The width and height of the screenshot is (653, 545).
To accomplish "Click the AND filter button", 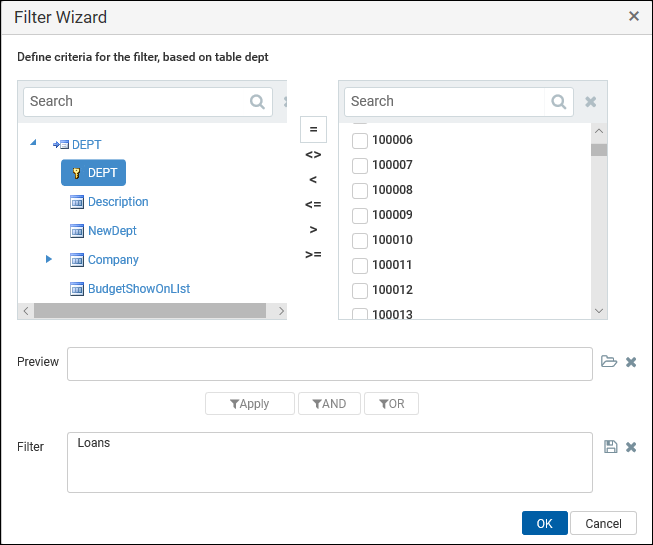I will point(329,403).
